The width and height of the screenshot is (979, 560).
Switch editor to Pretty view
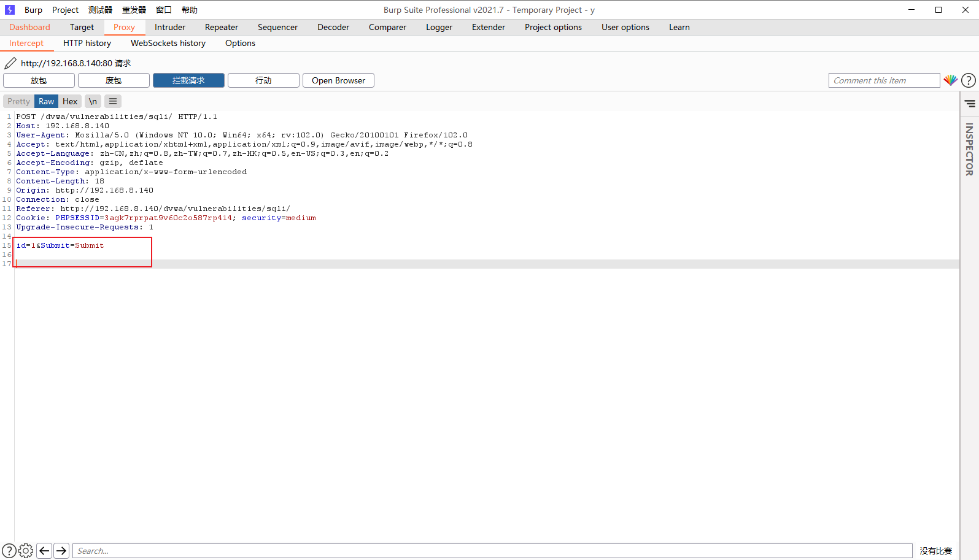coord(18,101)
